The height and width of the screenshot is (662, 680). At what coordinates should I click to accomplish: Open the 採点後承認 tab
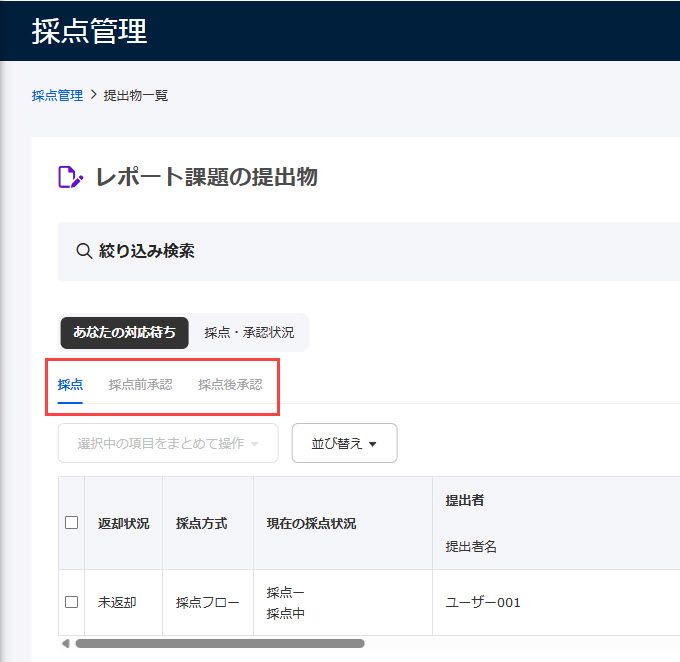230,385
